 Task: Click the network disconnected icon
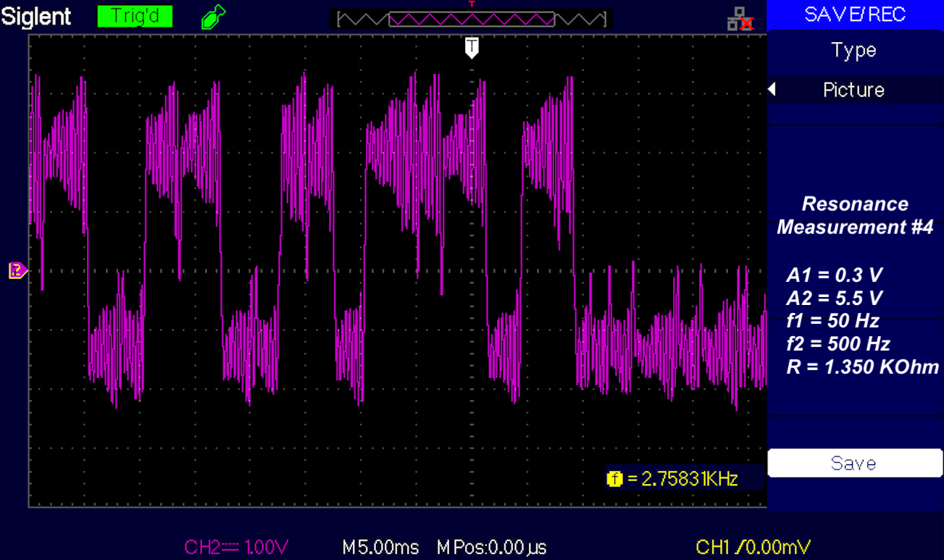[x=740, y=20]
